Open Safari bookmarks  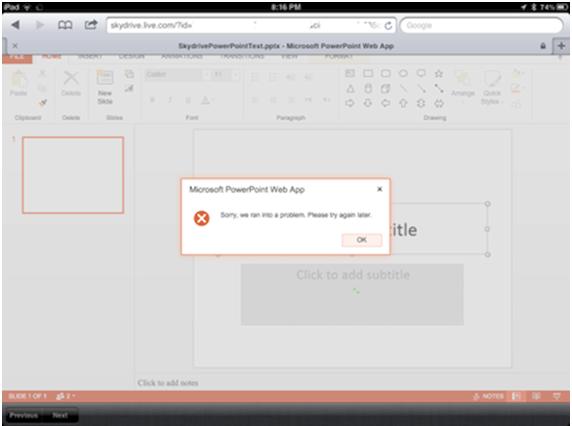click(65, 25)
